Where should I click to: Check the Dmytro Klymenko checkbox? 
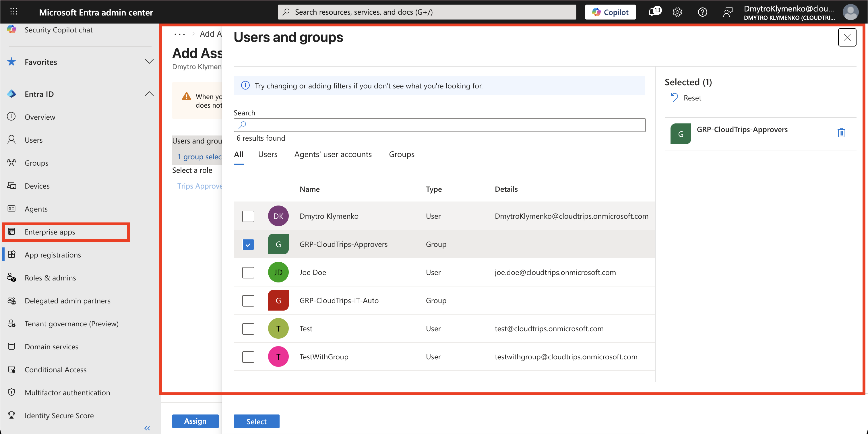[248, 216]
